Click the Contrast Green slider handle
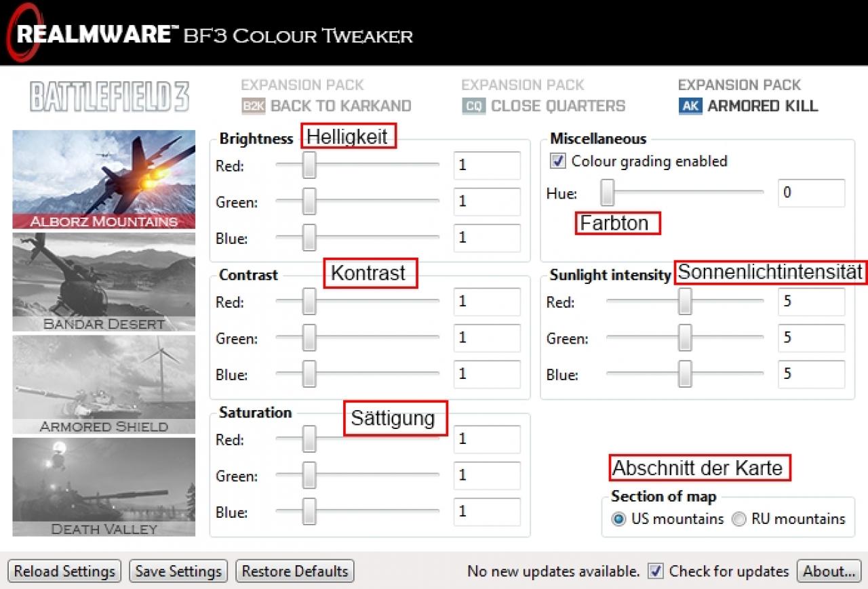This screenshot has width=868, height=589. pos(309,338)
